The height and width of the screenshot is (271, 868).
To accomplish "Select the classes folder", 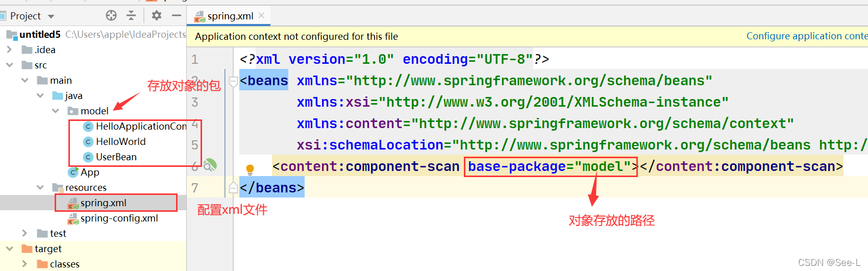I will pos(65,264).
